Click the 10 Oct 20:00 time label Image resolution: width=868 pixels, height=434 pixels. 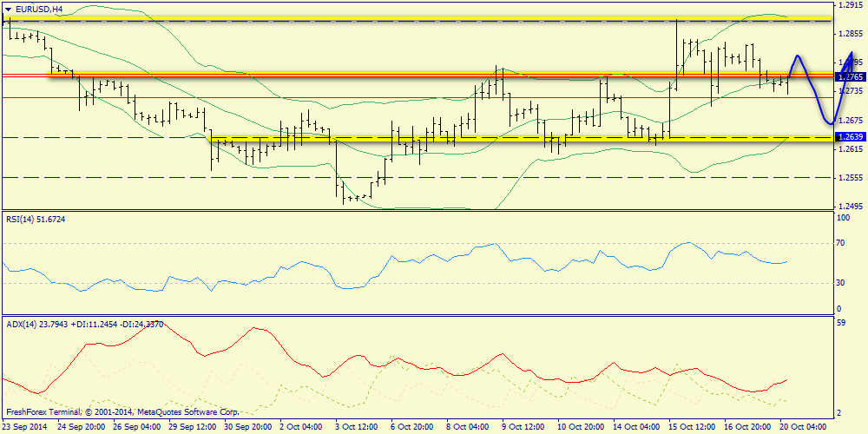pos(581,427)
